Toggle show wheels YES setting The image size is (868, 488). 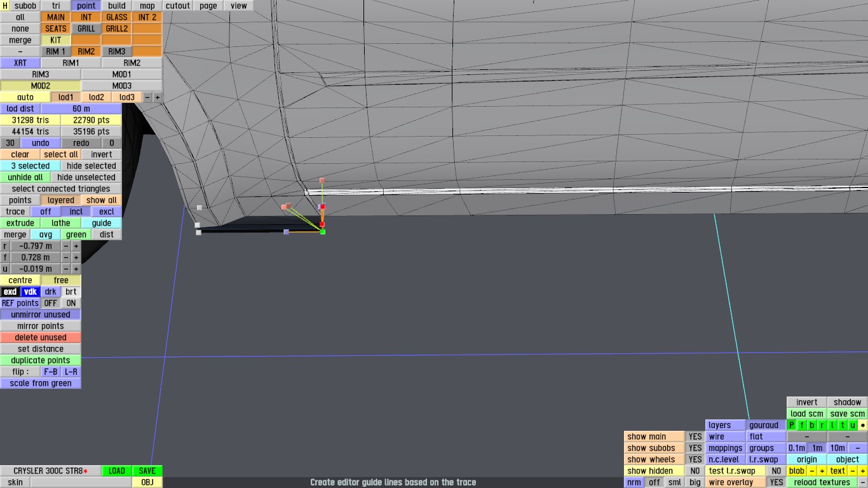coord(695,459)
